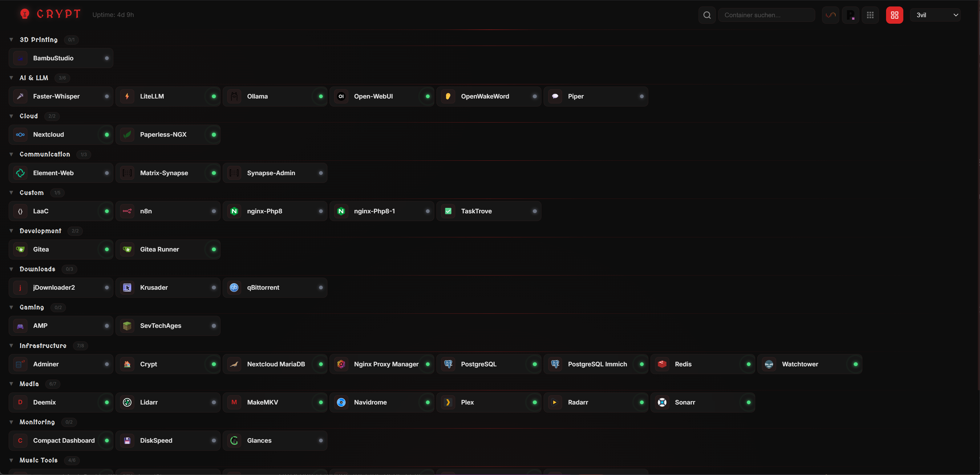Image resolution: width=980 pixels, height=475 pixels.
Task: Collapse the Downloads section
Action: [x=11, y=269]
